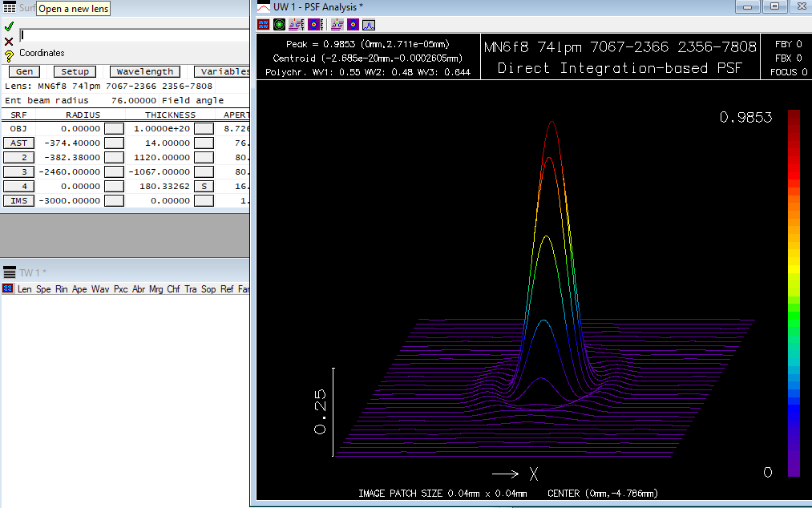Image resolution: width=812 pixels, height=508 pixels.
Task: Select the green concentric rings spot icon
Action: (x=279, y=25)
